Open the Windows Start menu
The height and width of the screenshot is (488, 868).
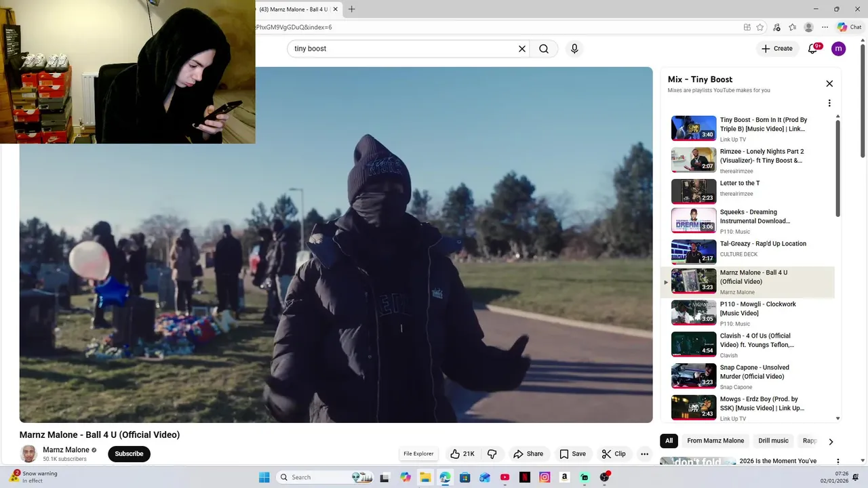click(x=264, y=477)
